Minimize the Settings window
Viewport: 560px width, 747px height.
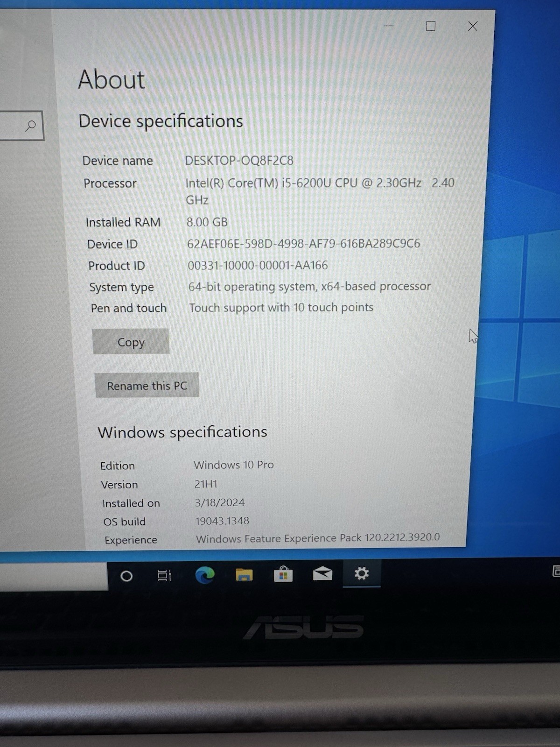pyautogui.click(x=389, y=26)
